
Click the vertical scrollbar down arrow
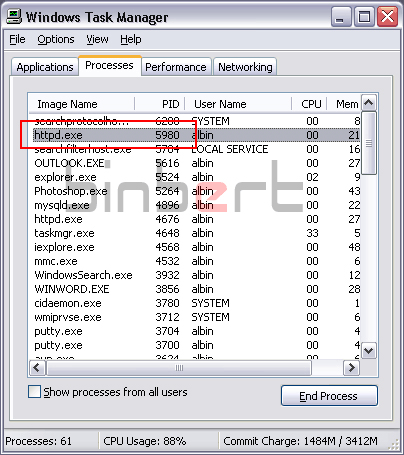pyautogui.click(x=369, y=351)
